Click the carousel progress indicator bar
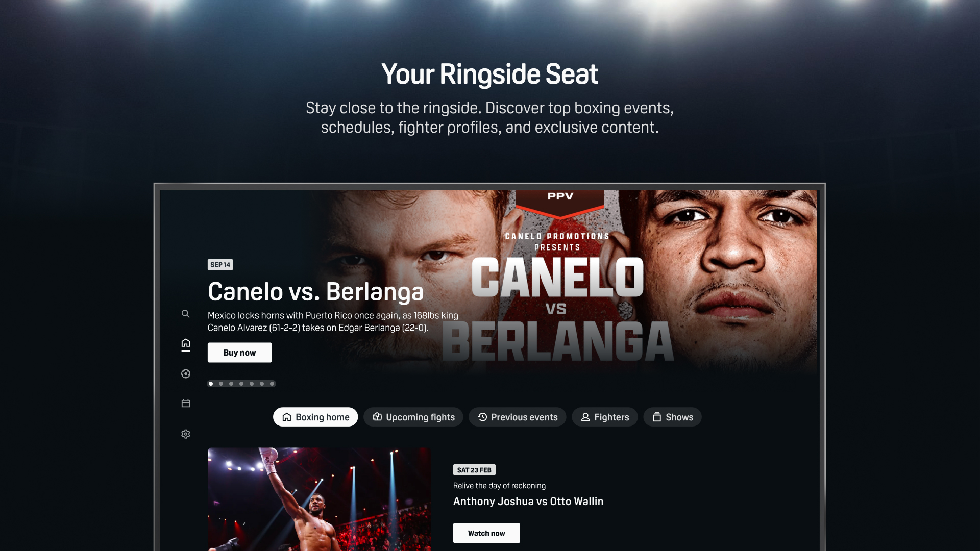 (x=241, y=383)
